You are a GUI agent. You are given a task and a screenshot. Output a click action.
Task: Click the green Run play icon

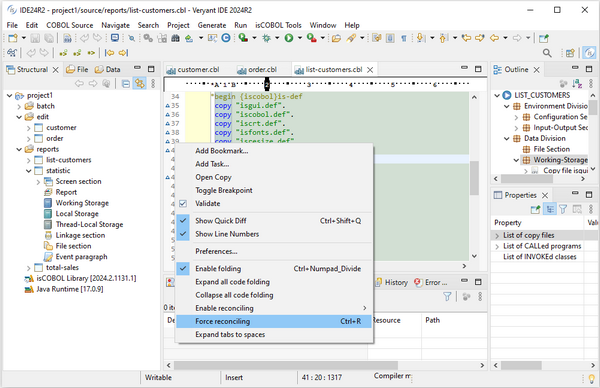pos(289,38)
